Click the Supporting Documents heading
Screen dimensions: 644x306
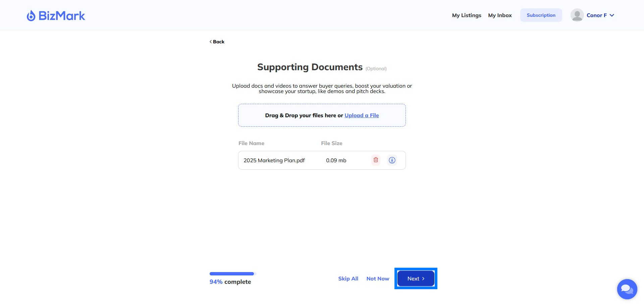click(310, 67)
